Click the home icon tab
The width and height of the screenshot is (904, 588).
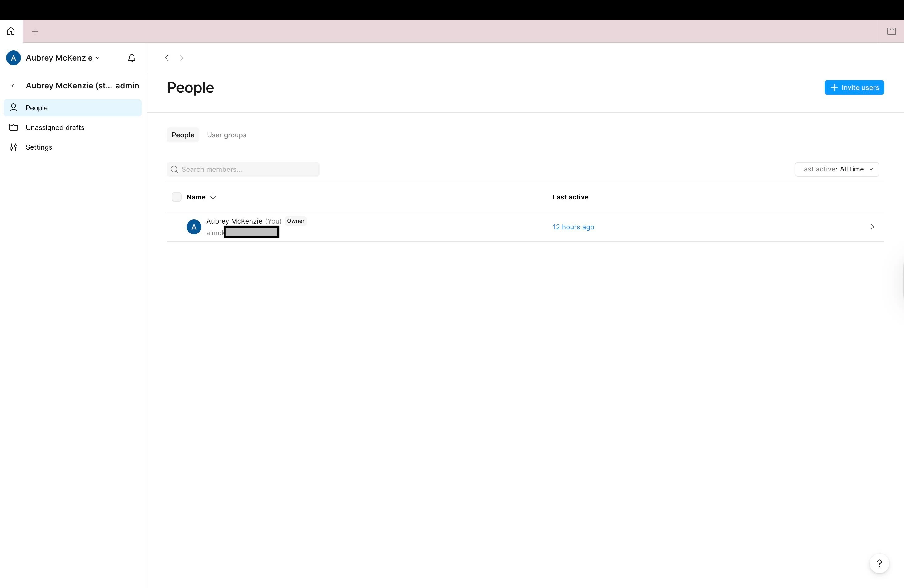click(x=11, y=31)
